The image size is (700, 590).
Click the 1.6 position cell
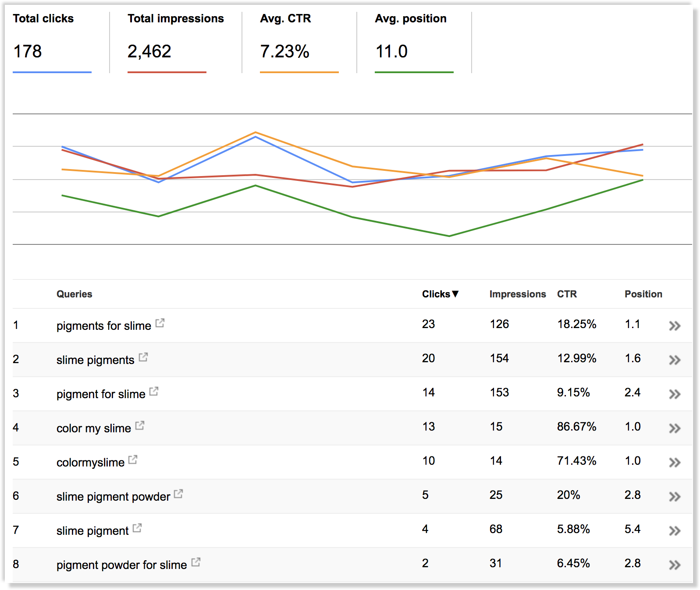coord(632,358)
